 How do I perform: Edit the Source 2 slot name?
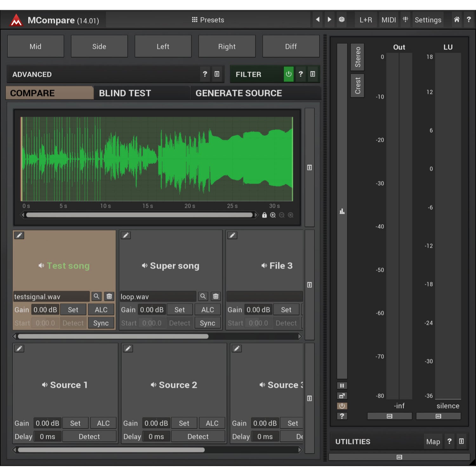coord(128,349)
